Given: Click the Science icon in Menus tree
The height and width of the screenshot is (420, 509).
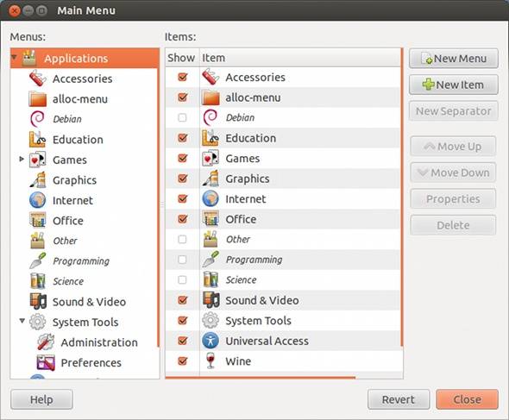Looking at the screenshot, I should [38, 281].
